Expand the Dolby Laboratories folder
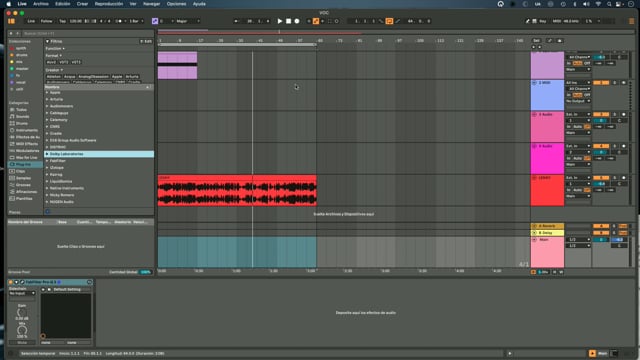Viewport: 640px width, 360px height. (x=47, y=154)
